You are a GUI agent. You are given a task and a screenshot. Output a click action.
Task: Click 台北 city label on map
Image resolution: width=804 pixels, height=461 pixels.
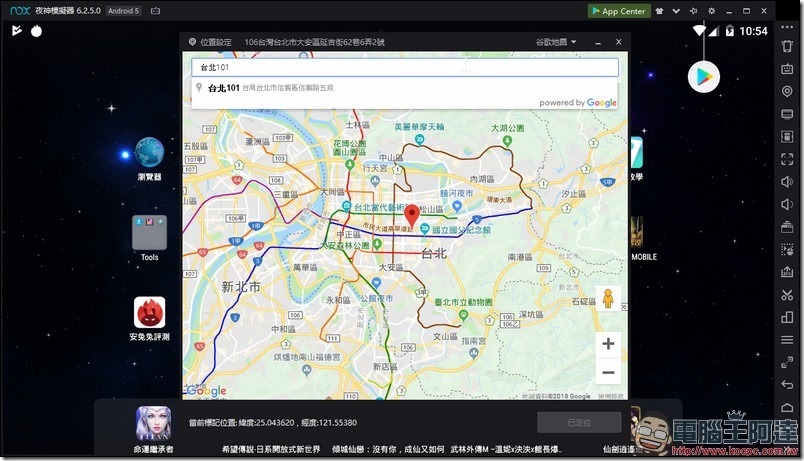434,253
